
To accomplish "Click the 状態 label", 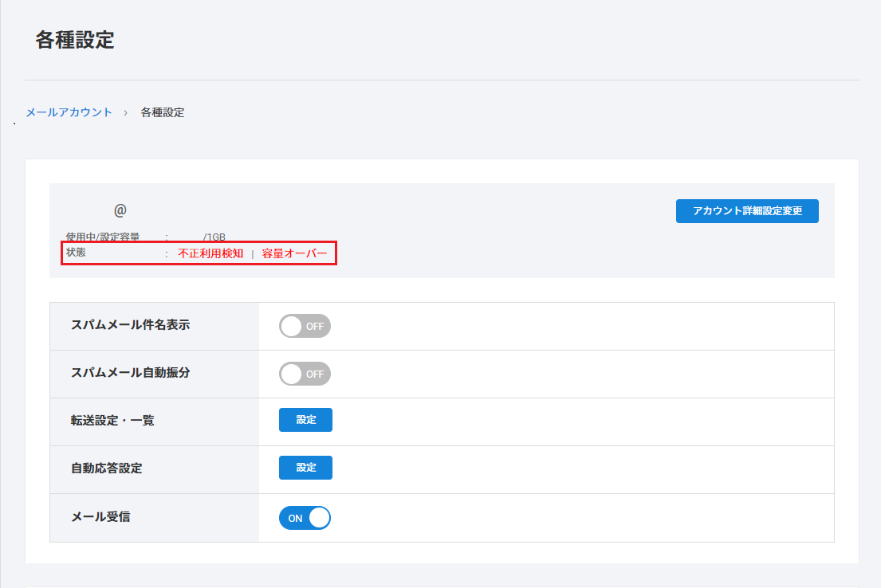I will tap(76, 253).
